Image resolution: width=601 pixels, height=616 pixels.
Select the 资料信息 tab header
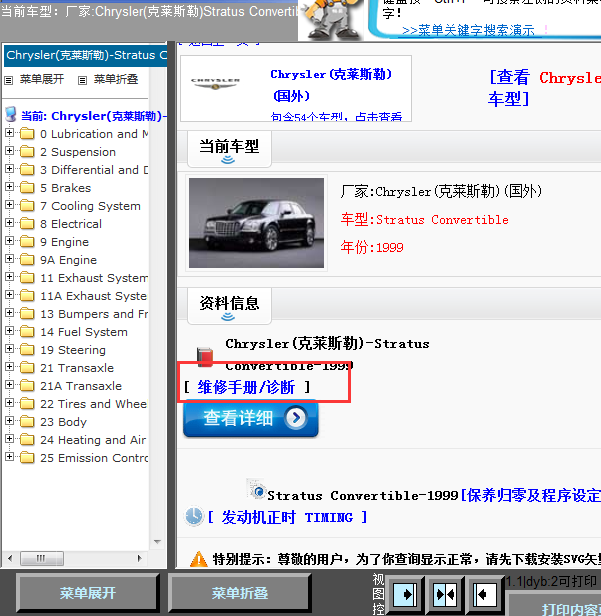(x=229, y=306)
